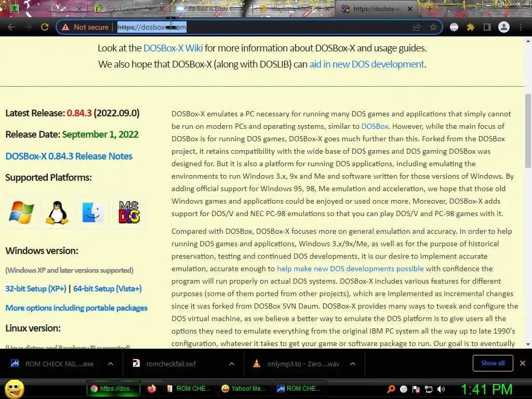
Task: Open the ROM CHE... app window with blue icon
Action: [299, 389]
